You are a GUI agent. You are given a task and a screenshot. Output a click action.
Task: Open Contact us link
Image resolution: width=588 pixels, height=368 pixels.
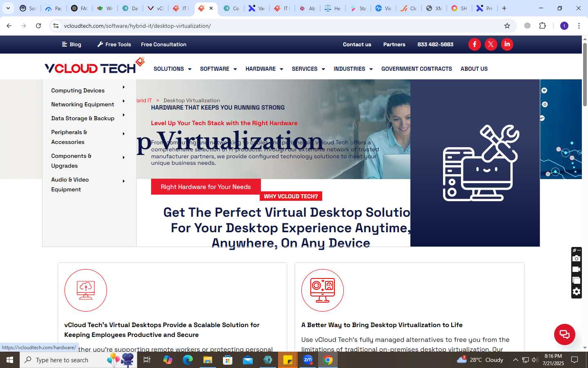tap(357, 44)
